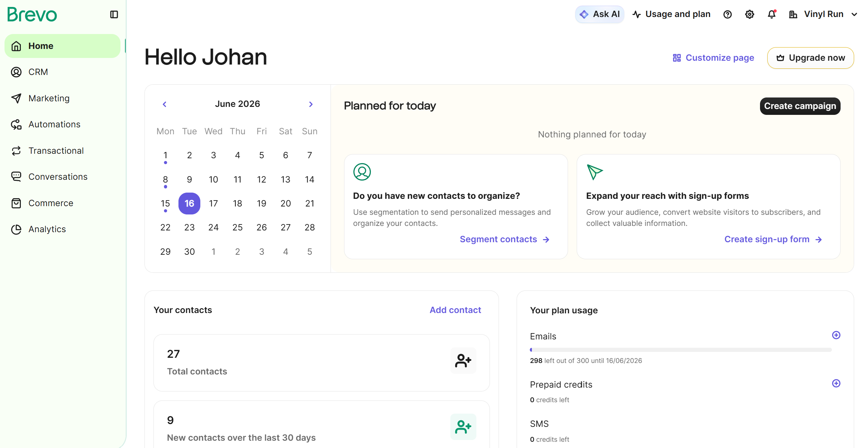Collapse the sidebar with the panel icon
The width and height of the screenshot is (868, 448).
click(114, 14)
